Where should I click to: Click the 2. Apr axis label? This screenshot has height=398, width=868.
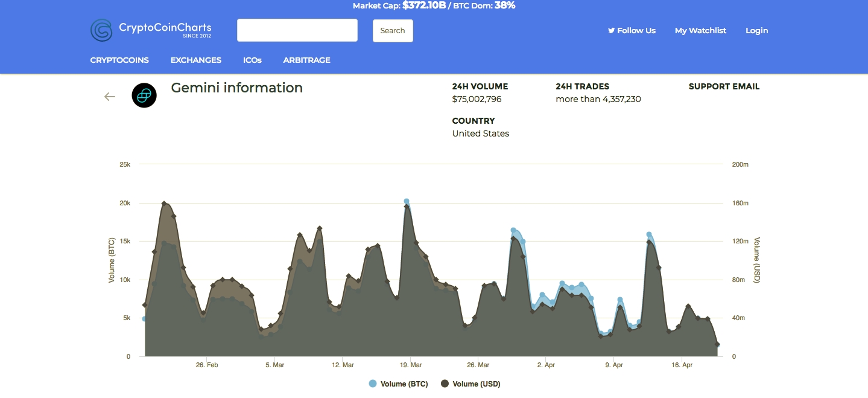click(x=546, y=365)
